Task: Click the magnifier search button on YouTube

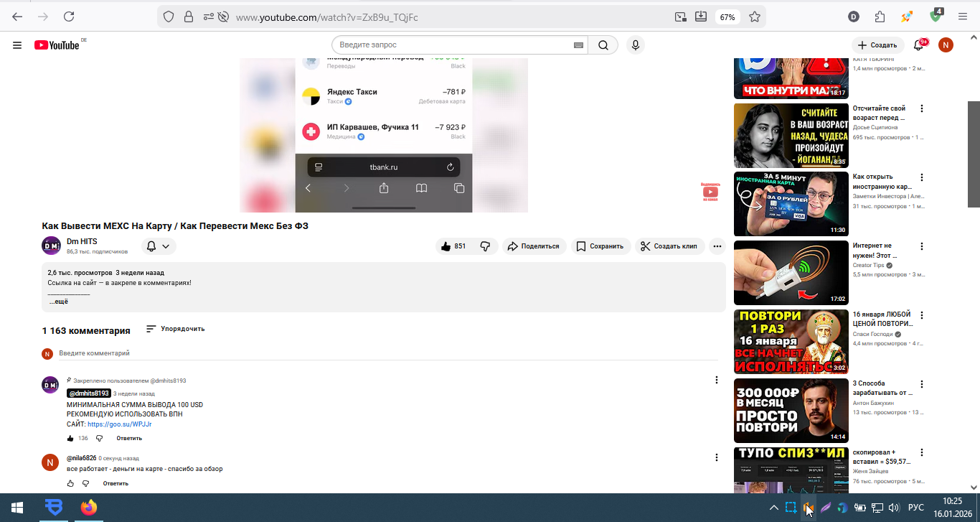Action: [x=603, y=45]
